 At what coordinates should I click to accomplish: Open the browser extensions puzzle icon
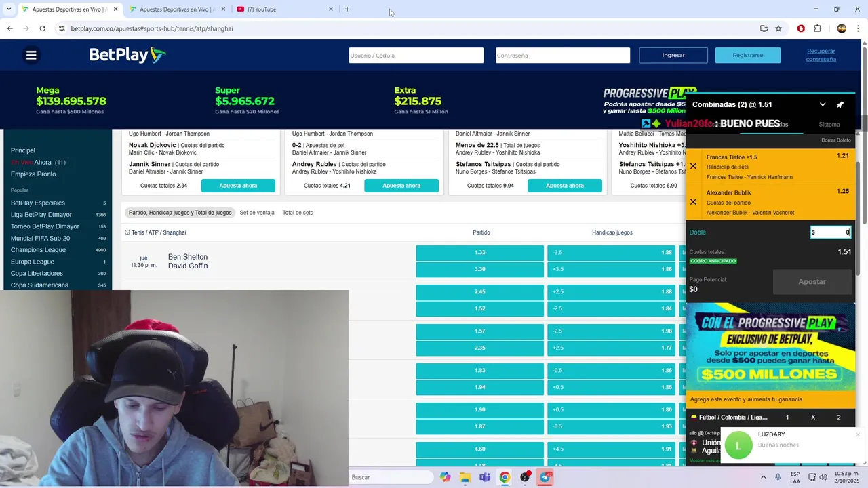[817, 28]
